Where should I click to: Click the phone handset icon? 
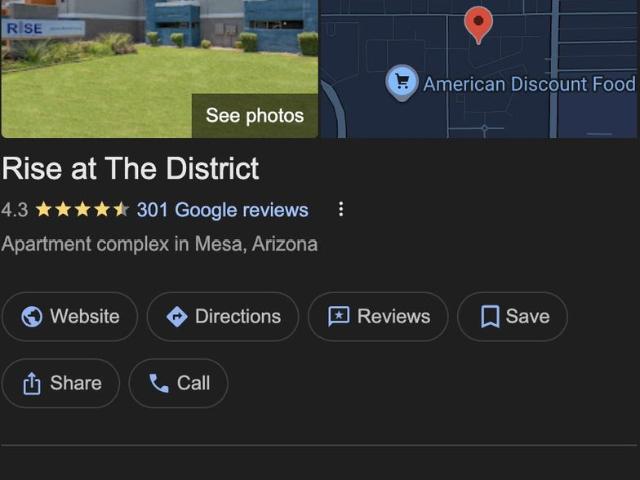point(159,383)
